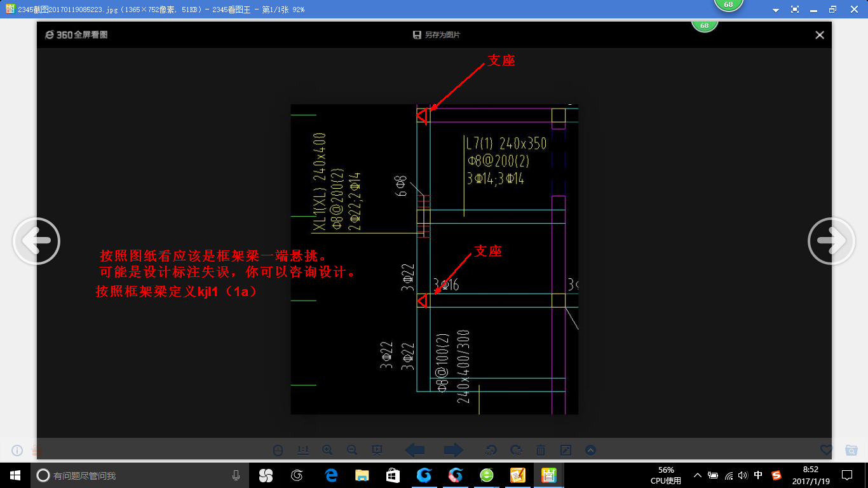Click the Cortana search box 有问题尽管问我
This screenshot has width=868, height=488.
pos(139,475)
